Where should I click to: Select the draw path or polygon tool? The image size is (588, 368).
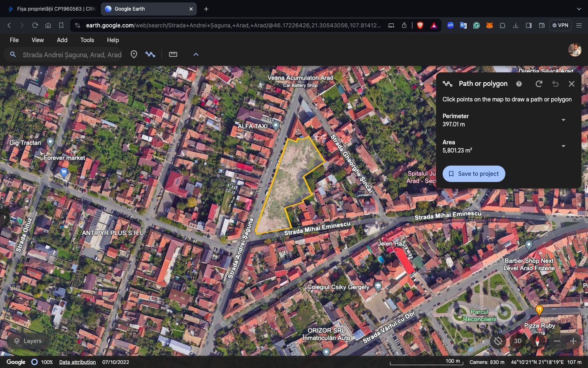coord(150,54)
